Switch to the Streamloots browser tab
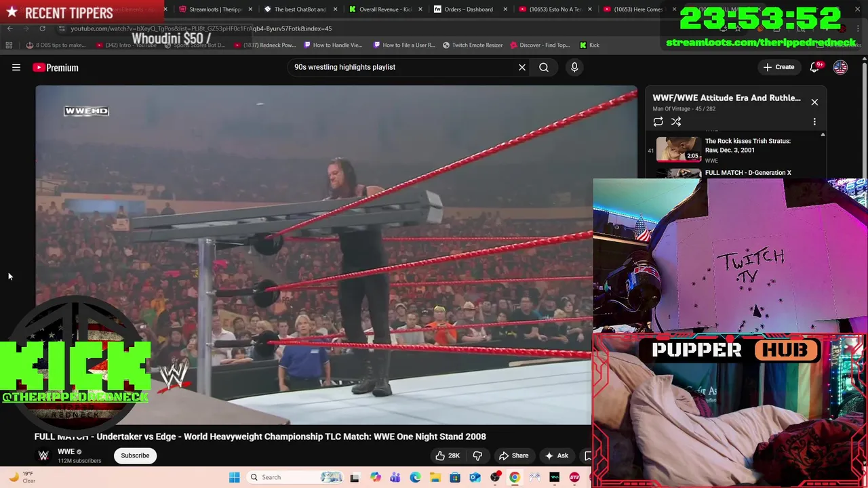This screenshot has width=868, height=488. (x=216, y=9)
